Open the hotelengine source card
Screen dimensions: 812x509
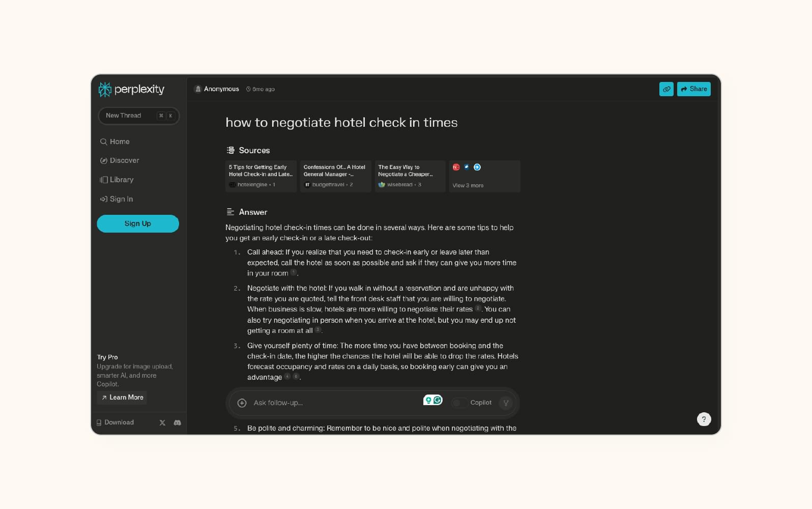click(261, 176)
